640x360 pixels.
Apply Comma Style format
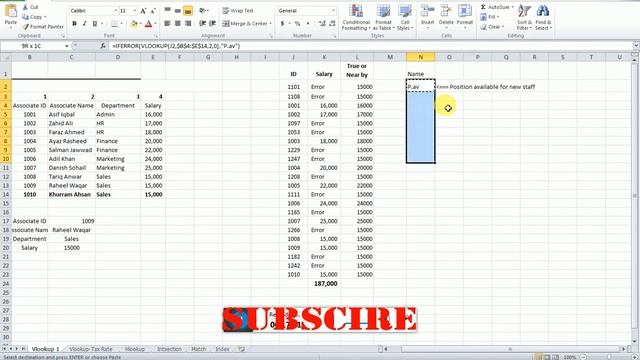pos(308,24)
